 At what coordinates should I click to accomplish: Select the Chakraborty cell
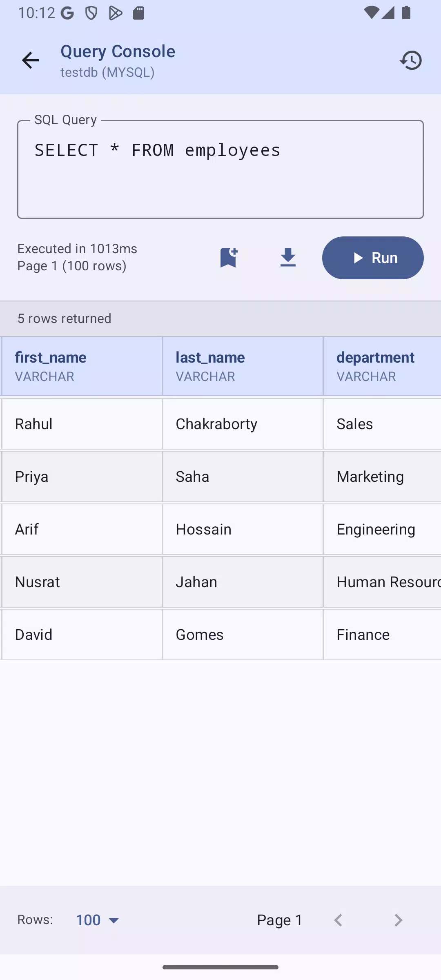[x=243, y=424]
